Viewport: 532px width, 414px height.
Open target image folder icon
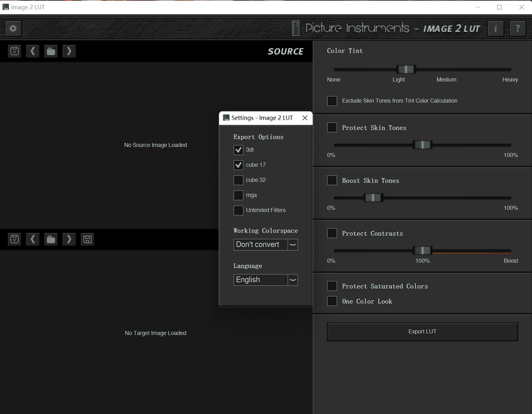tap(51, 239)
